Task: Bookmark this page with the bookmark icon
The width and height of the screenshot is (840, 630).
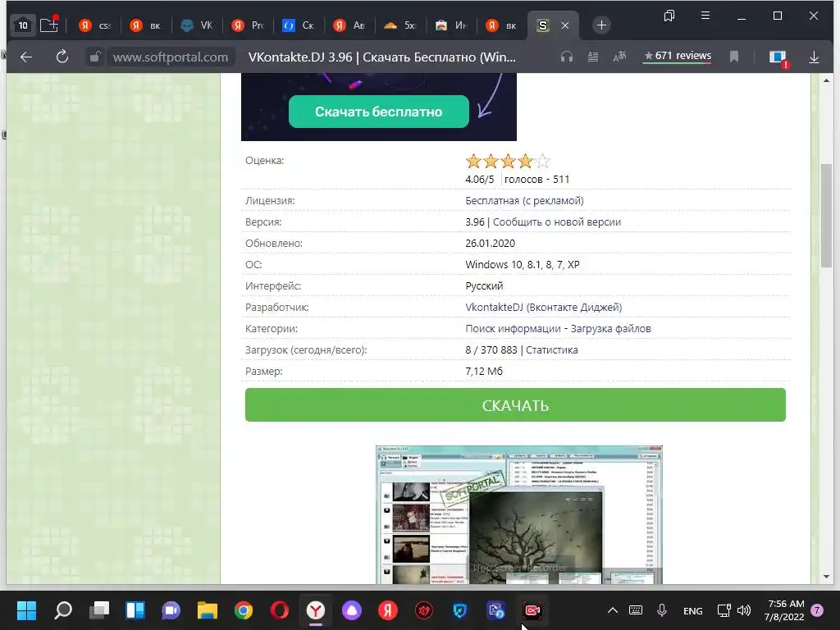Action: pos(734,57)
